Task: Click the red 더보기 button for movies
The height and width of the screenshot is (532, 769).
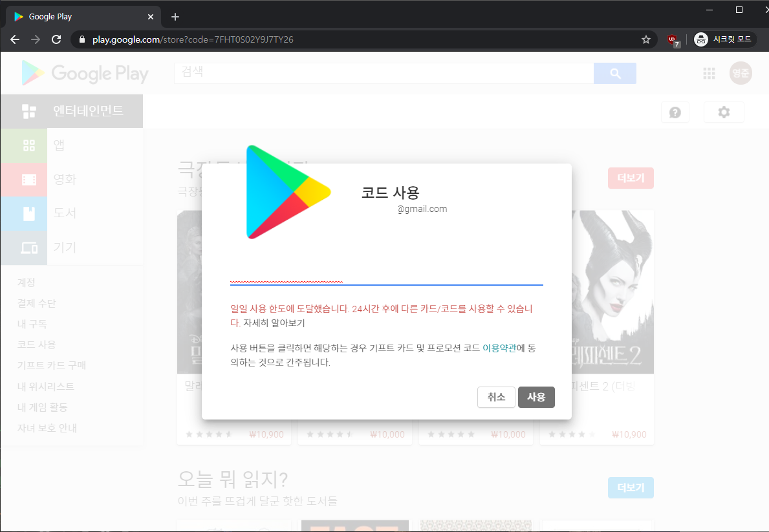Action: click(x=631, y=178)
